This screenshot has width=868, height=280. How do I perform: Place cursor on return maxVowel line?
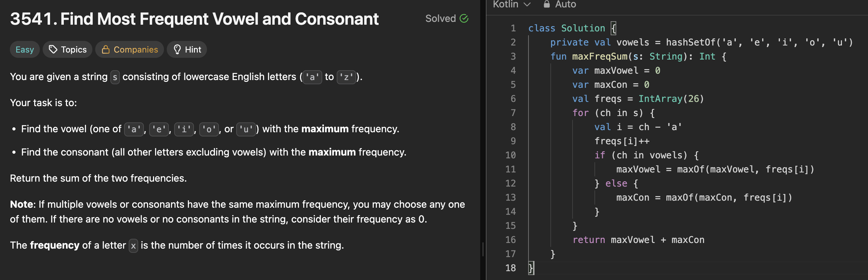pyautogui.click(x=638, y=240)
